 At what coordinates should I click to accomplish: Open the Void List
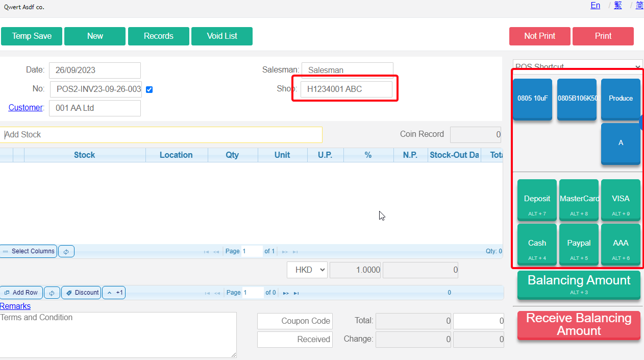(222, 36)
